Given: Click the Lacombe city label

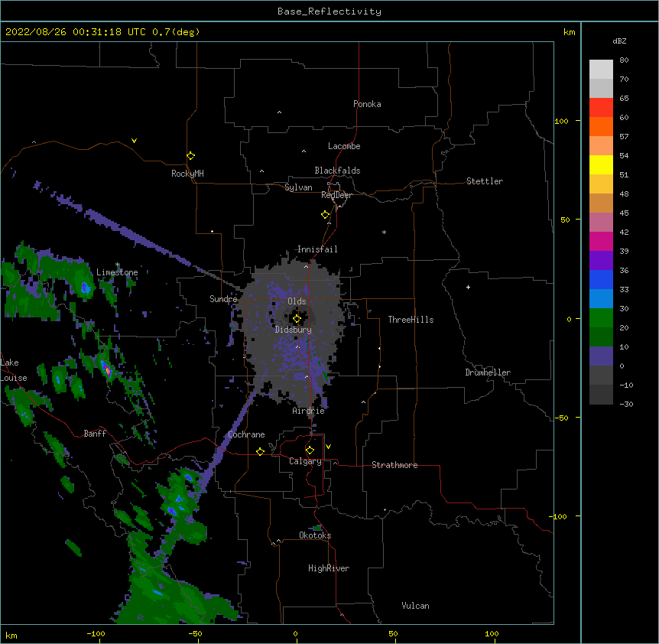Looking at the screenshot, I should click(x=344, y=146).
